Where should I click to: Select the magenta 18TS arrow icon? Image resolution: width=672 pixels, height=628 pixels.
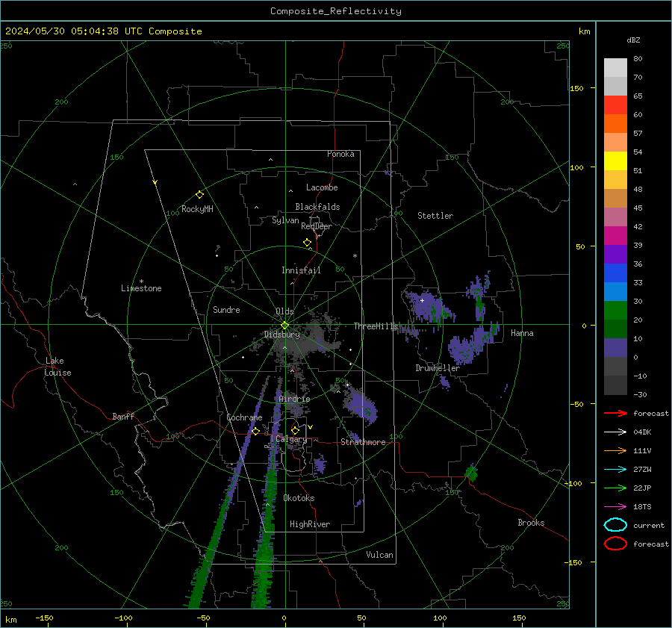[615, 507]
